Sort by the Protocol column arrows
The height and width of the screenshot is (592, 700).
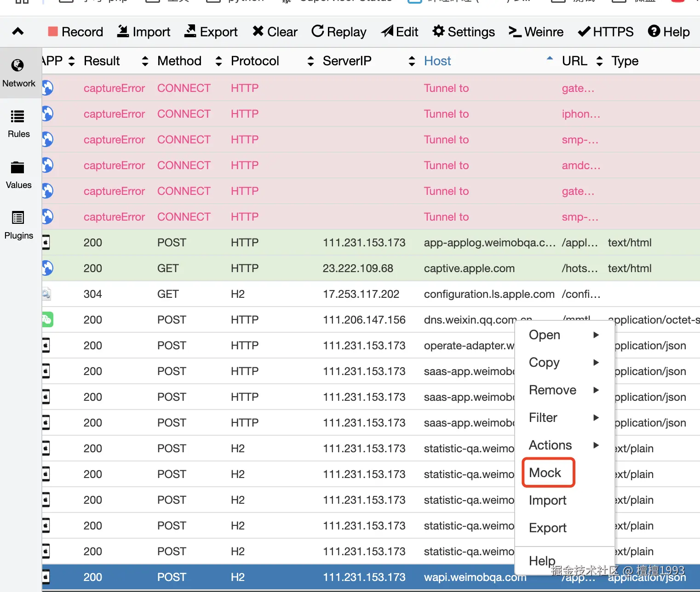[x=310, y=61]
